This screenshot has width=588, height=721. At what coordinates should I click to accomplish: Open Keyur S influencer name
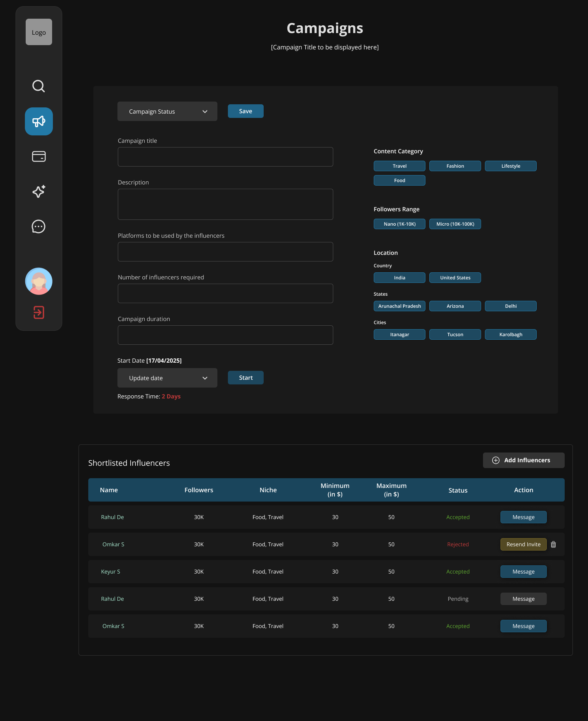(x=110, y=572)
